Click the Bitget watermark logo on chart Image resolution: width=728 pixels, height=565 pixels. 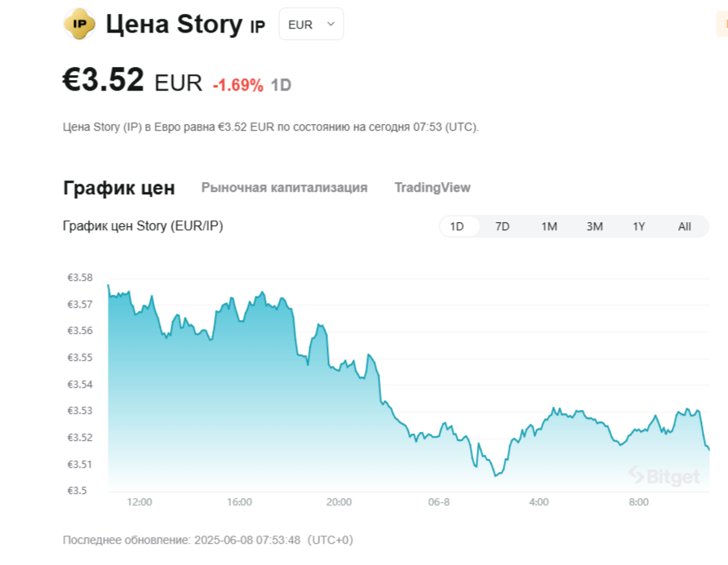[664, 476]
